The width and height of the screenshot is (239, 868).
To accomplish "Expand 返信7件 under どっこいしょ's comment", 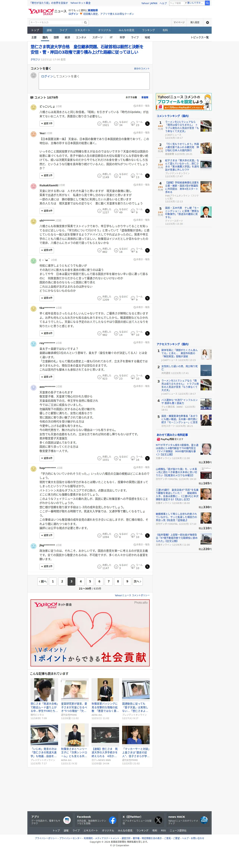I will 47,124.
